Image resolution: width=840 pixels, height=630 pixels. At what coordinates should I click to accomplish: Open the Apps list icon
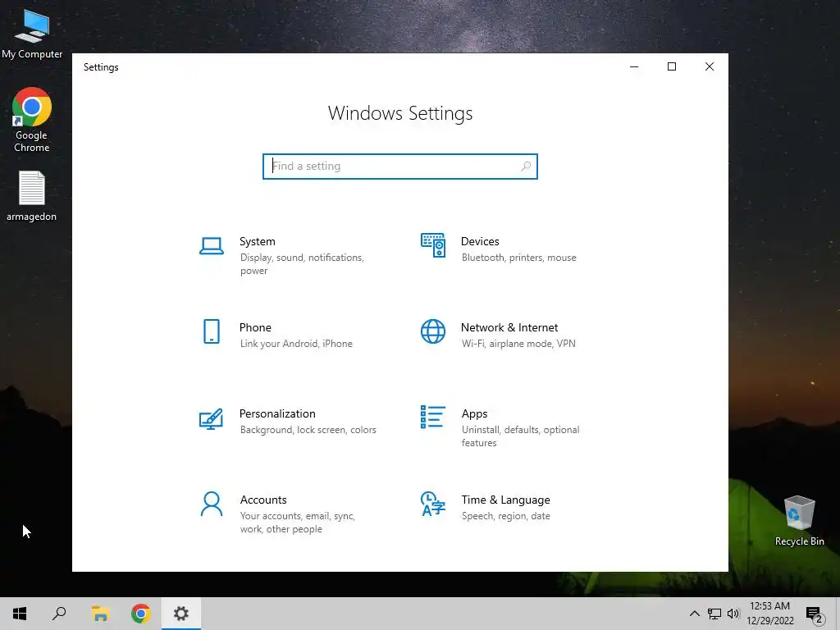pos(433,417)
